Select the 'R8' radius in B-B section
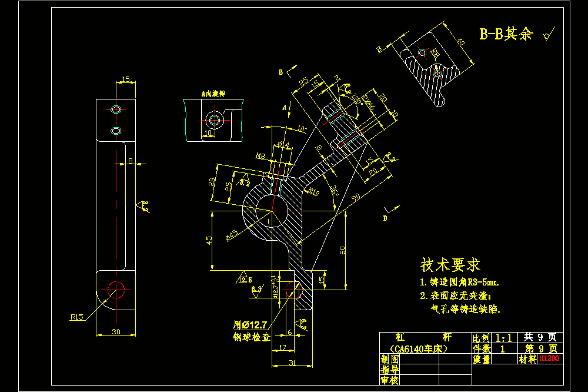The height and width of the screenshot is (392, 588). (x=435, y=52)
